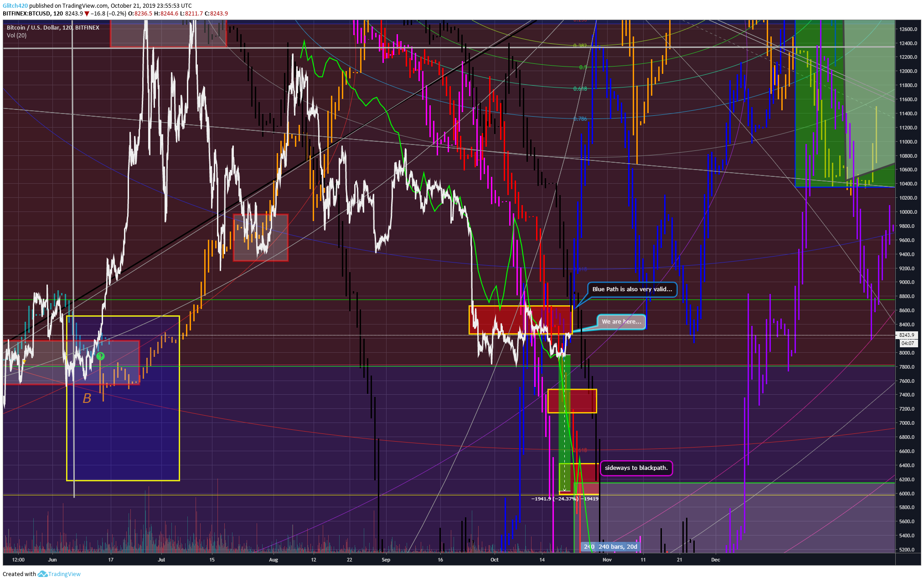Click the 04:07 bar countdown tag
The image size is (924, 582).
pos(908,343)
